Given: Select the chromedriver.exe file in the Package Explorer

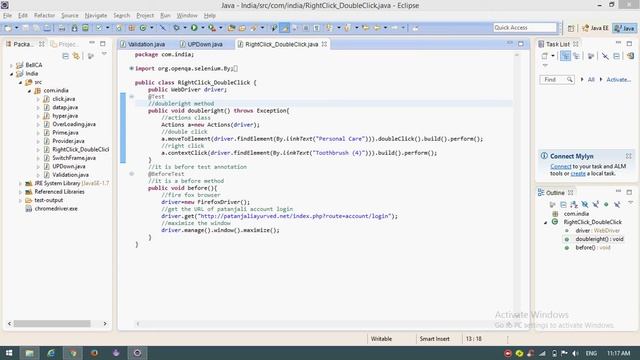Looking at the screenshot, I should click(56, 209).
